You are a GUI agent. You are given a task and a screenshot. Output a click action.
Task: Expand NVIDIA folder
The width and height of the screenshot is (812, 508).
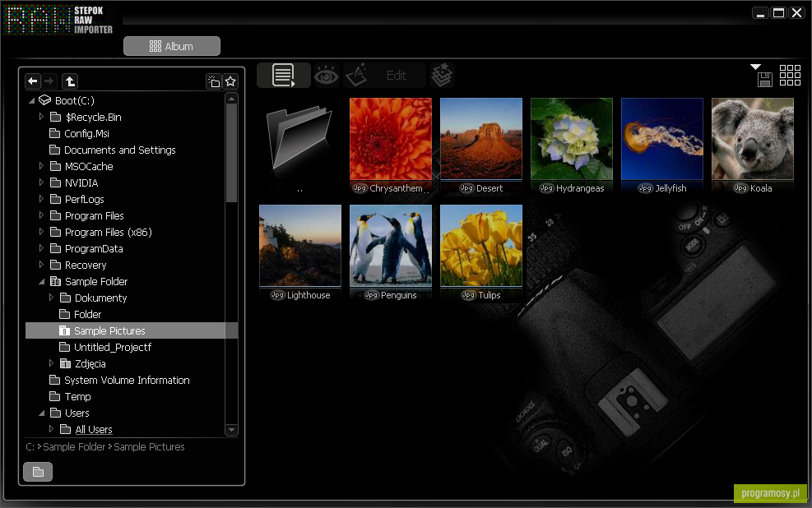coord(41,182)
